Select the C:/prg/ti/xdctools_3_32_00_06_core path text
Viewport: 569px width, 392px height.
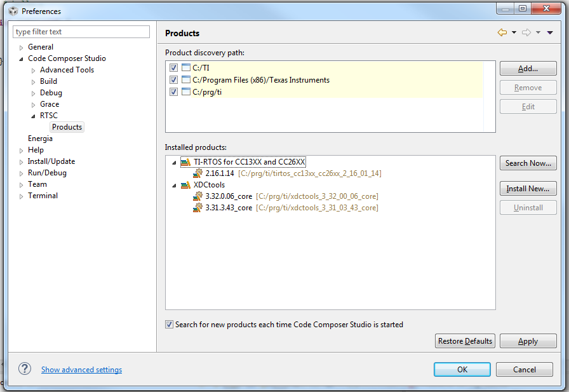click(317, 196)
